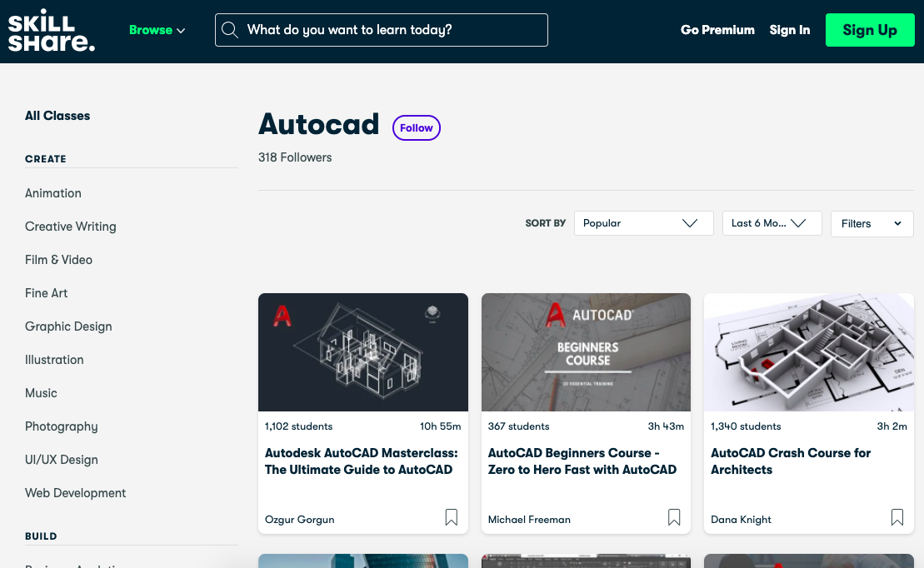Bookmark the Autodesk AutoCAD Masterclass class
The width and height of the screenshot is (924, 568).
tap(452, 517)
